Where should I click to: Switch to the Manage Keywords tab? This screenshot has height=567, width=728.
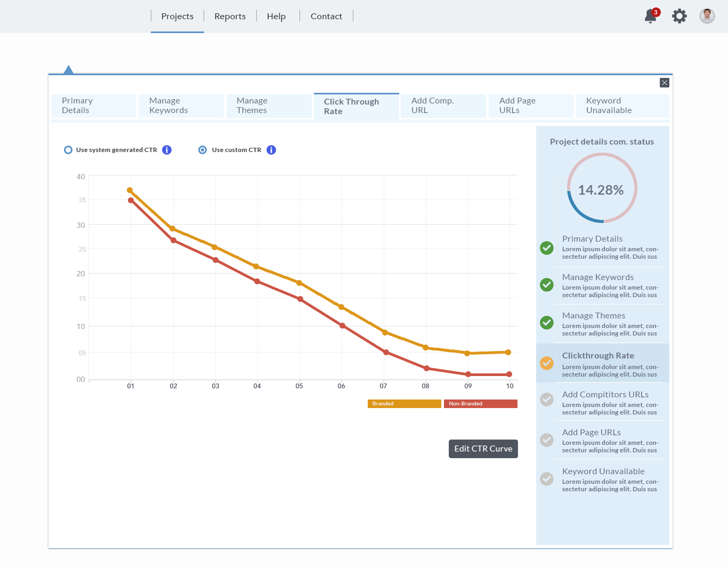click(x=181, y=106)
